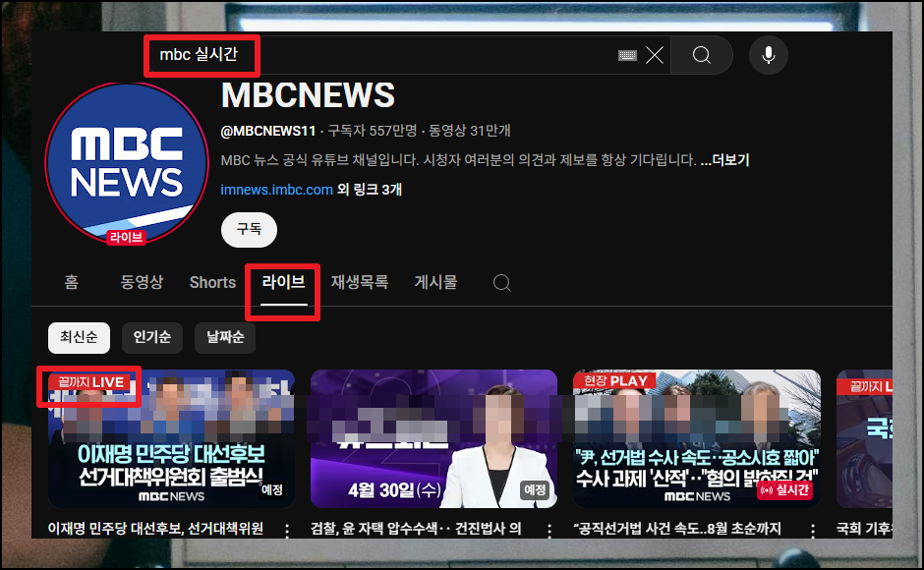Click the title '이재명 민주당 대선후보, 선거대책위원'
924x570 pixels.
tap(155, 529)
